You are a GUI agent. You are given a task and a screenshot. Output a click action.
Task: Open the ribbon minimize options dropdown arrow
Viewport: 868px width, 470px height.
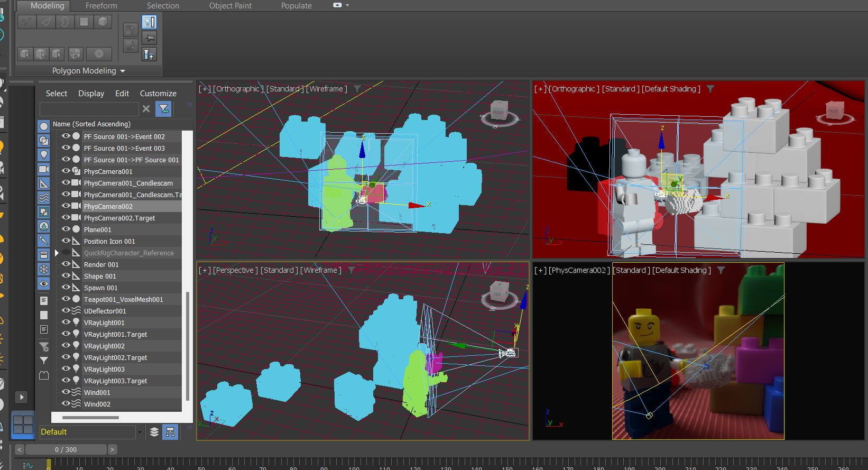(347, 5)
